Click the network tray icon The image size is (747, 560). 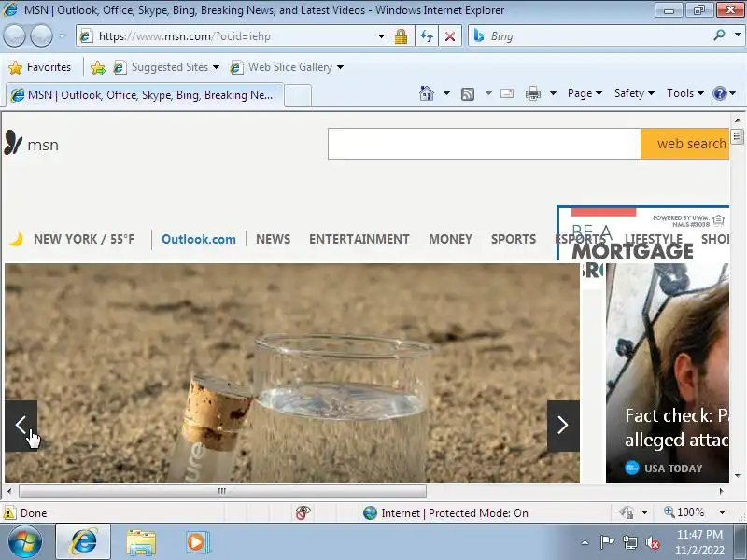point(629,542)
